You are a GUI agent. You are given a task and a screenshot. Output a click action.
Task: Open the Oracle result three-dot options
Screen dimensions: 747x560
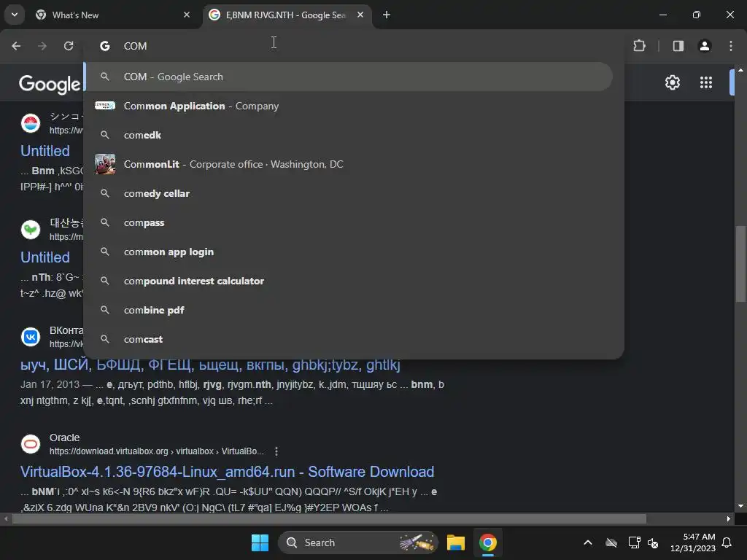tap(276, 451)
